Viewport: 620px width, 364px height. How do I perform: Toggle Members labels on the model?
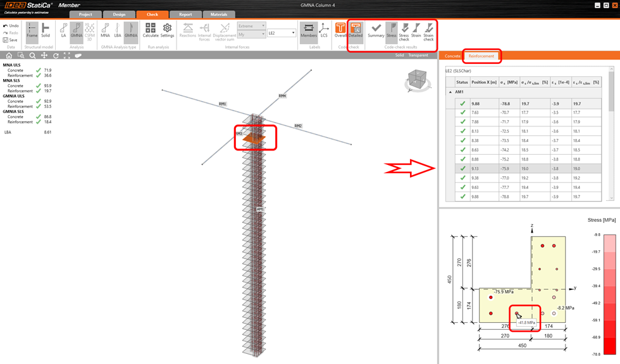pos(308,30)
